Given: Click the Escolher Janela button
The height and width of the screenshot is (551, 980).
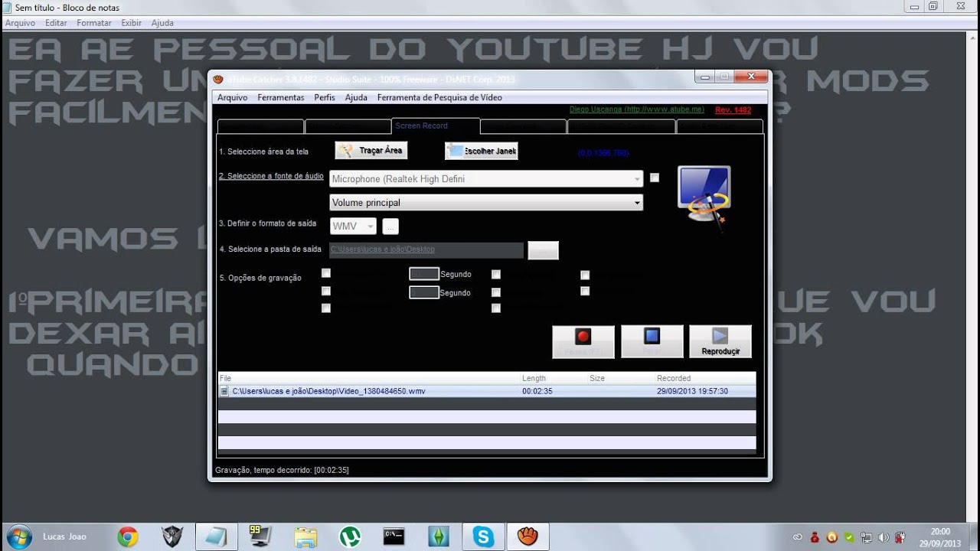Looking at the screenshot, I should pyautogui.click(x=482, y=151).
